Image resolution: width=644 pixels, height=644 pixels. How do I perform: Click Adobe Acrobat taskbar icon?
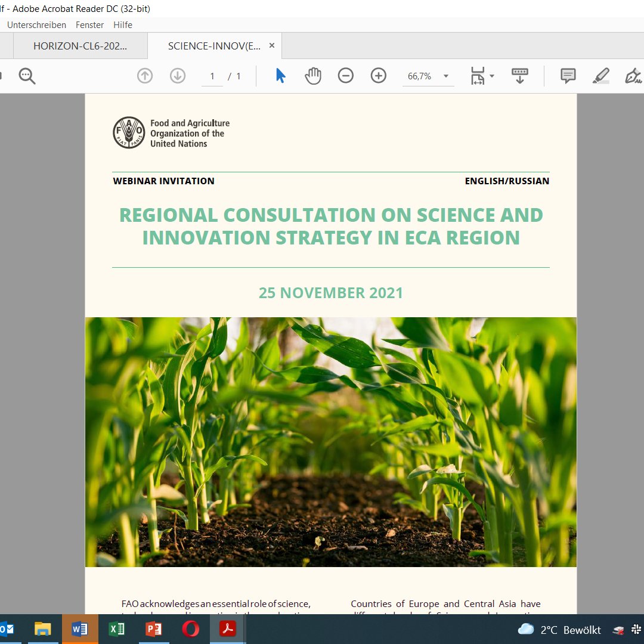click(228, 629)
